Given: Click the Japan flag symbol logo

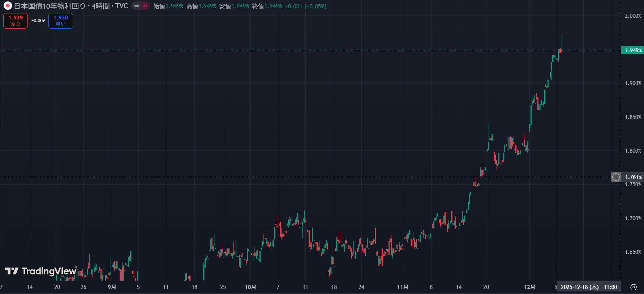Looking at the screenshot, I should [8, 6].
